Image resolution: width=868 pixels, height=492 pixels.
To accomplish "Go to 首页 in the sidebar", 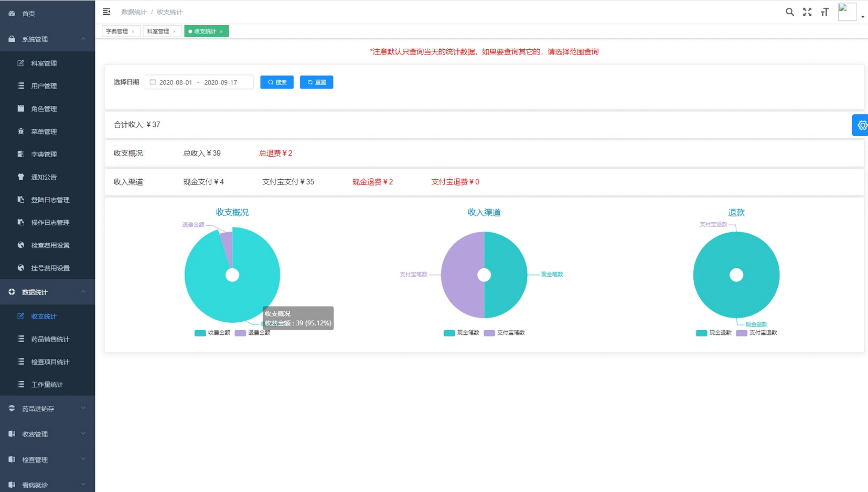I will click(48, 13).
